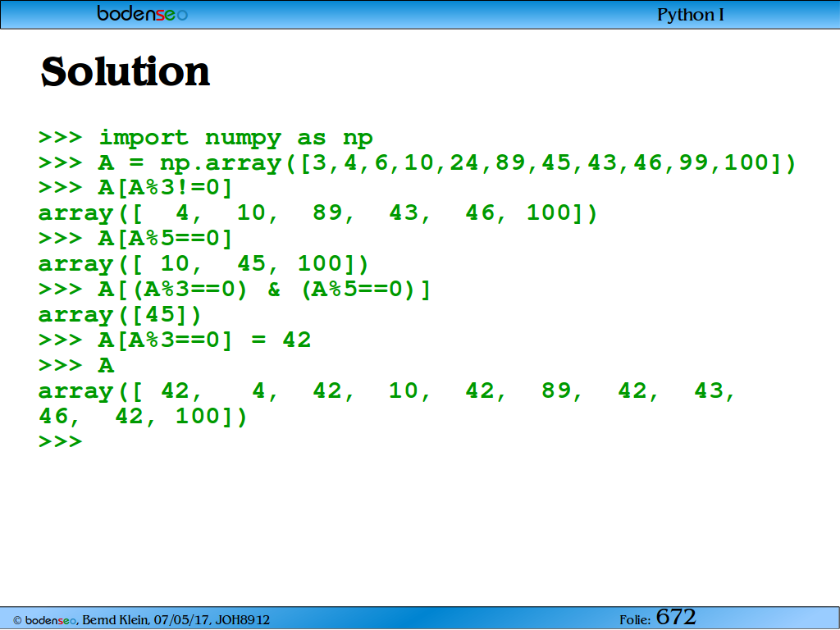This screenshot has height=630, width=840.
Task: Click output 'array([ 4, 10, 89, 43, 46, 100])'
Action: pos(317,213)
